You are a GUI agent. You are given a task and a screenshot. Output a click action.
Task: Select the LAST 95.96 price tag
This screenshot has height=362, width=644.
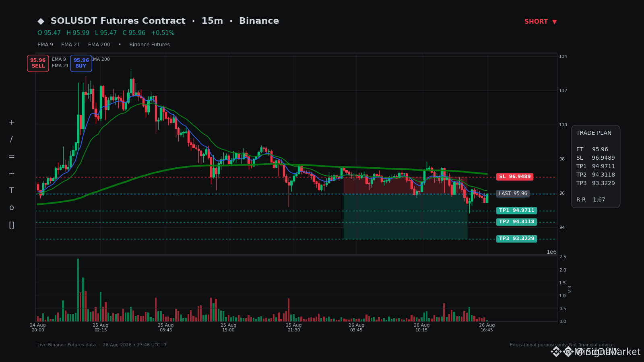[x=513, y=194]
